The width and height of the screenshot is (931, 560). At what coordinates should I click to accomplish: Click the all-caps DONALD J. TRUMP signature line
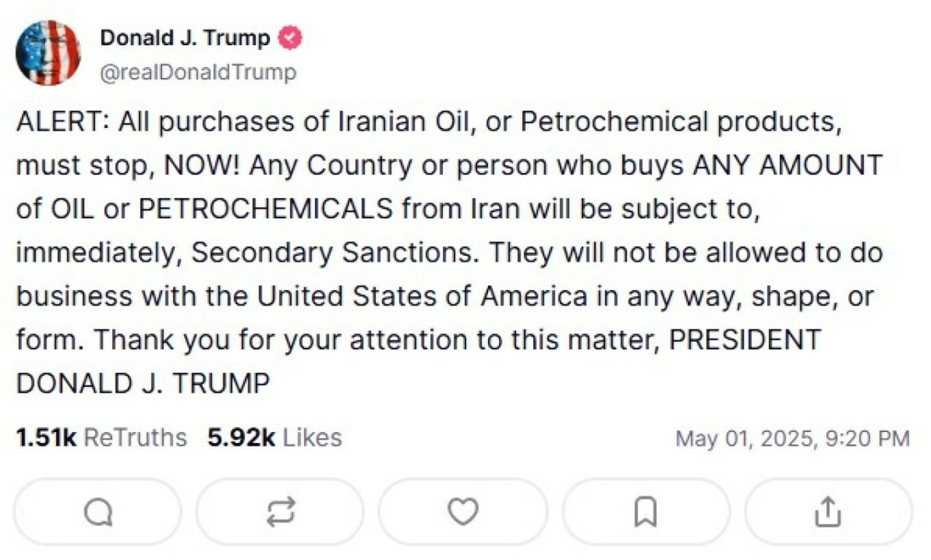click(143, 384)
